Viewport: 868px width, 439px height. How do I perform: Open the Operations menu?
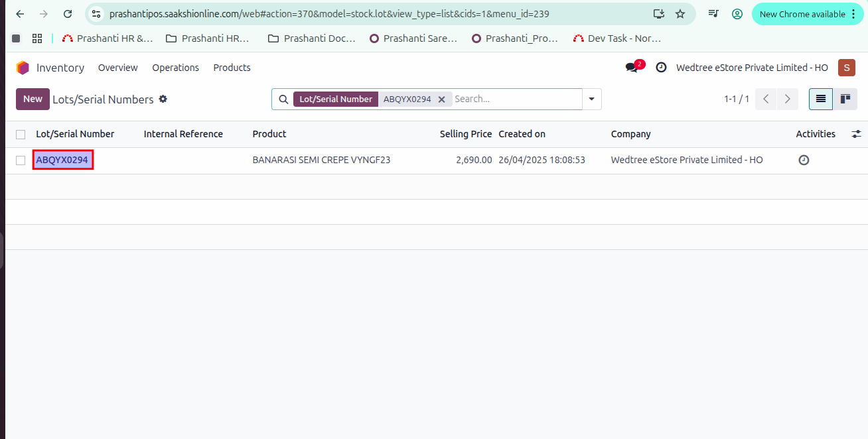175,68
